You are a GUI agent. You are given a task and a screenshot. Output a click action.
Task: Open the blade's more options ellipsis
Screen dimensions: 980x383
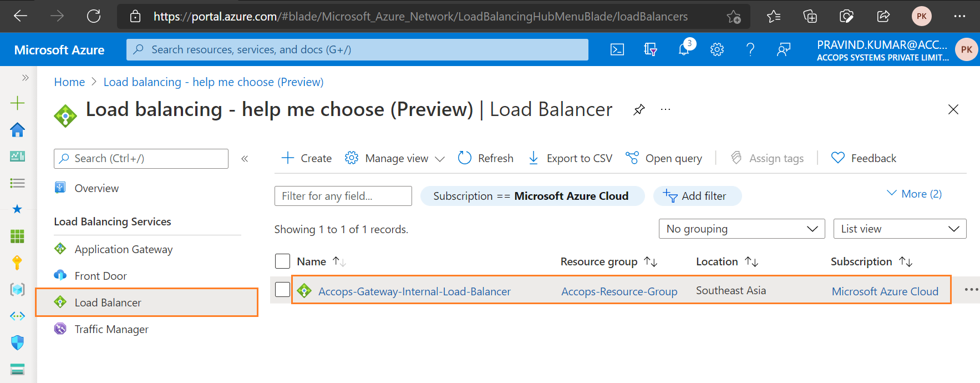pos(666,109)
